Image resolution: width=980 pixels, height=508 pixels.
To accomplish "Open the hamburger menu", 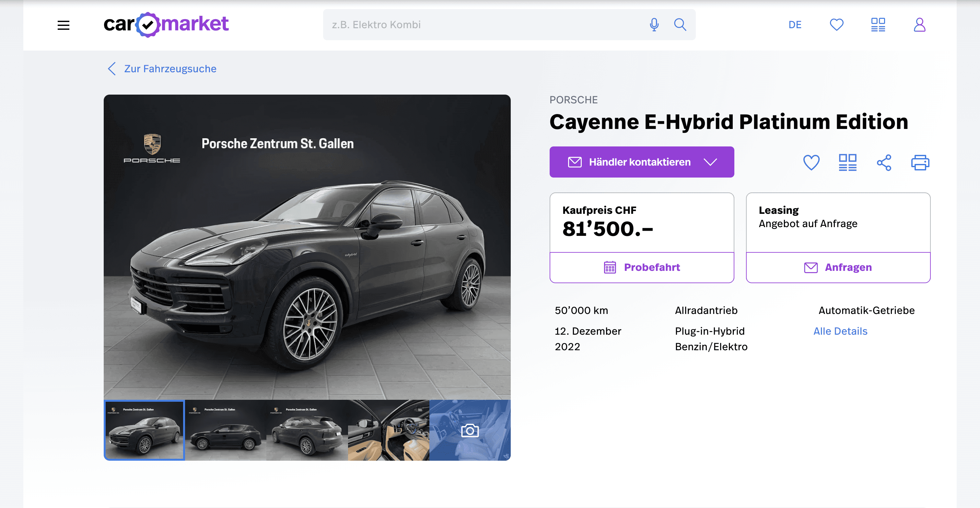I will pyautogui.click(x=63, y=25).
